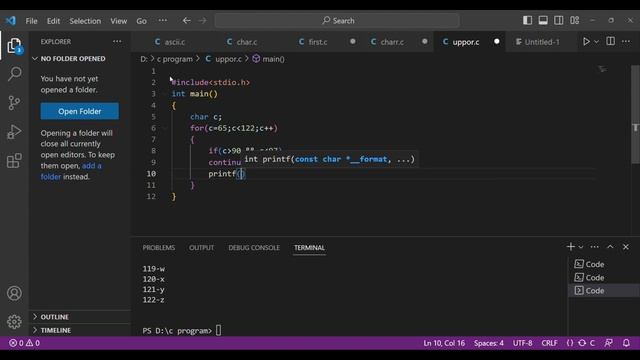This screenshot has height=360, width=640.
Task: Change indentation via Spaces: 4
Action: coord(489,343)
